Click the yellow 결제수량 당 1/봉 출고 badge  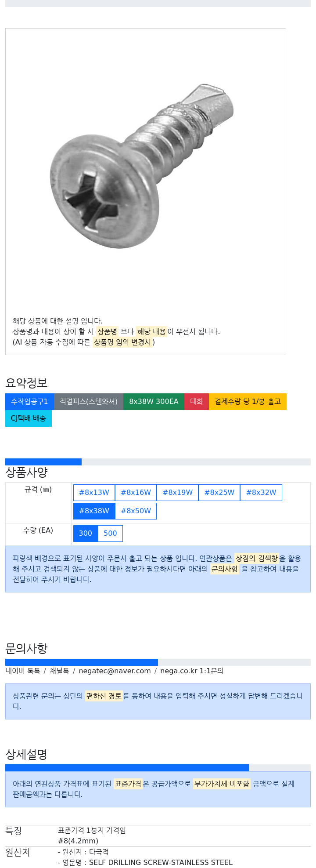pos(248,402)
